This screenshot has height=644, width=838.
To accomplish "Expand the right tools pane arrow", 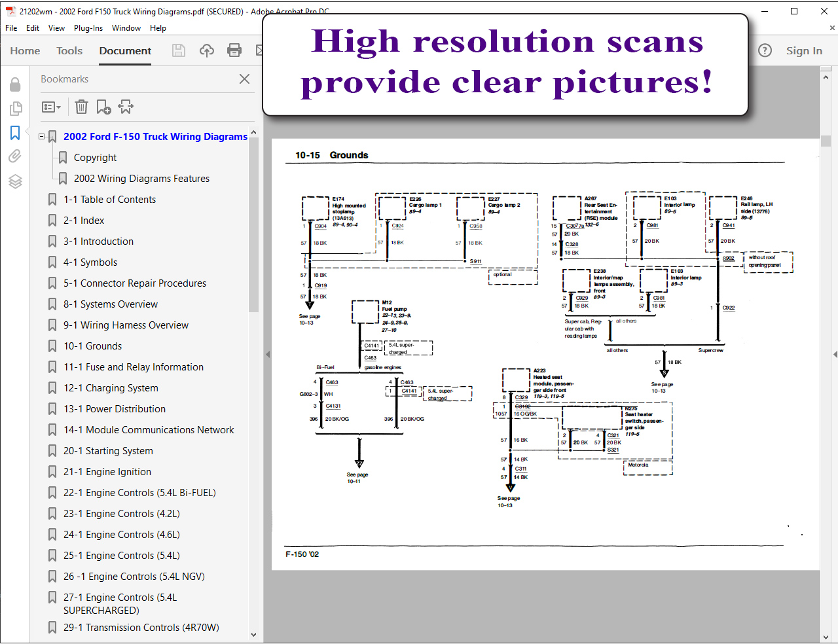I will pos(835,354).
